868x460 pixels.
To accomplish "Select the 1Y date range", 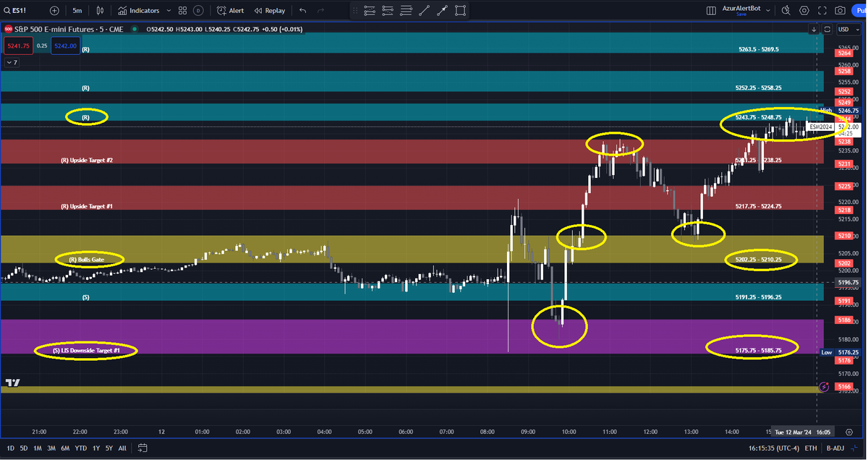I will [x=95, y=448].
